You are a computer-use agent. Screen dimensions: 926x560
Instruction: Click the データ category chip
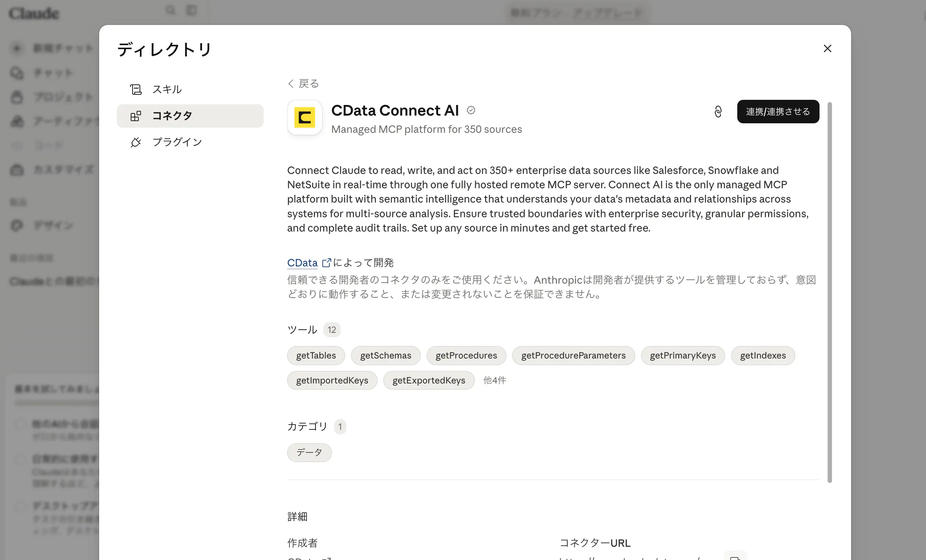point(309,452)
